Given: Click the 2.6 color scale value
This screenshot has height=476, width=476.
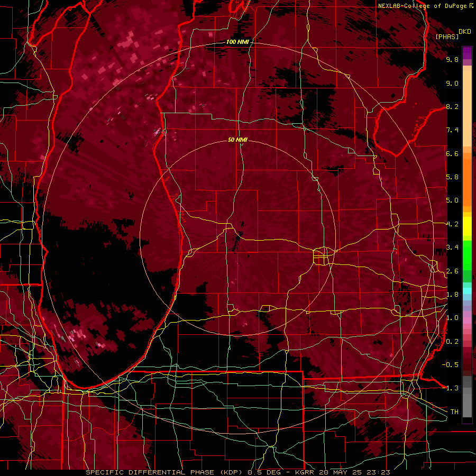Looking at the screenshot, I should 452,271.
